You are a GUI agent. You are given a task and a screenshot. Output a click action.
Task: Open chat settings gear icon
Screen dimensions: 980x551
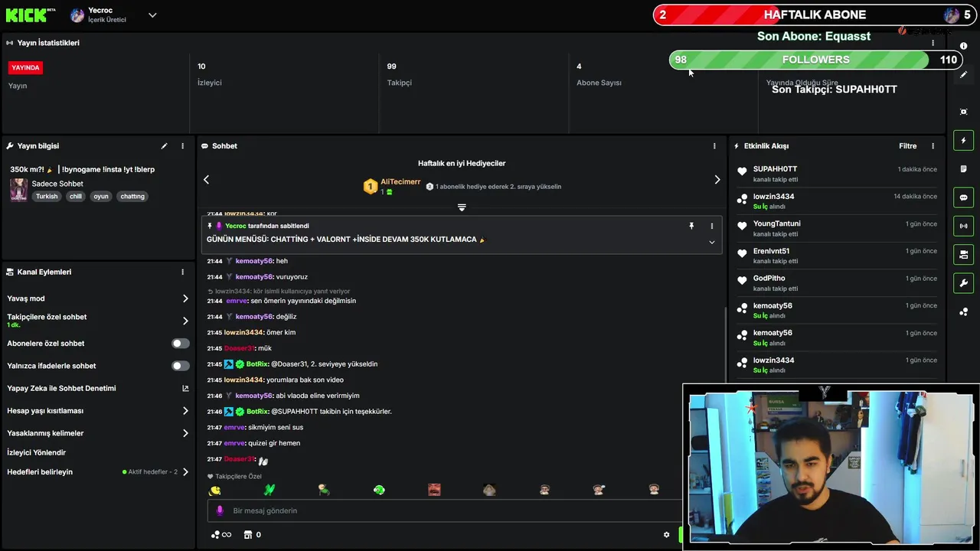[666, 535]
